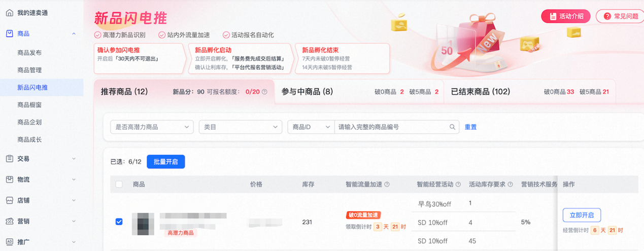Image resolution: width=644 pixels, height=251 pixels.
Task: Click the 常见问题 button
Action: [621, 16]
